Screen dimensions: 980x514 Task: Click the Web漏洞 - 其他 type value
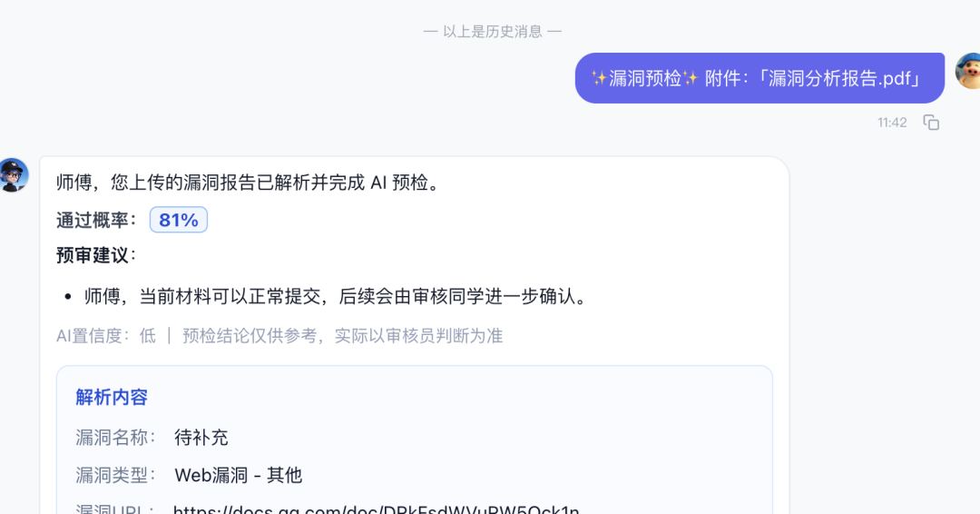pos(238,475)
